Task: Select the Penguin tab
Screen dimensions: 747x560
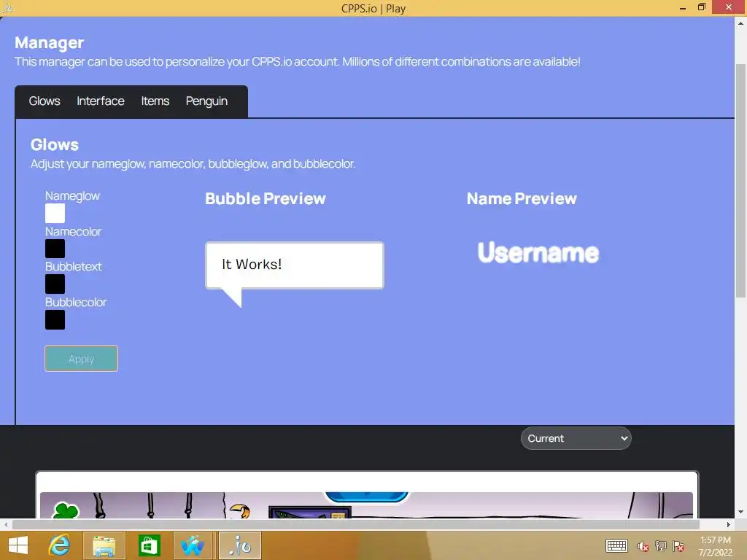Action: click(x=206, y=101)
